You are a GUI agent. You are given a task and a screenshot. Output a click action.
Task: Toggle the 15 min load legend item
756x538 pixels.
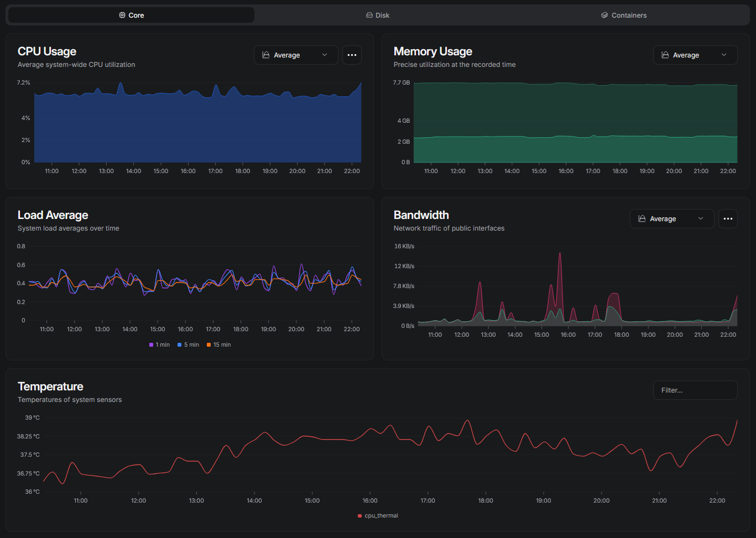pyautogui.click(x=218, y=344)
